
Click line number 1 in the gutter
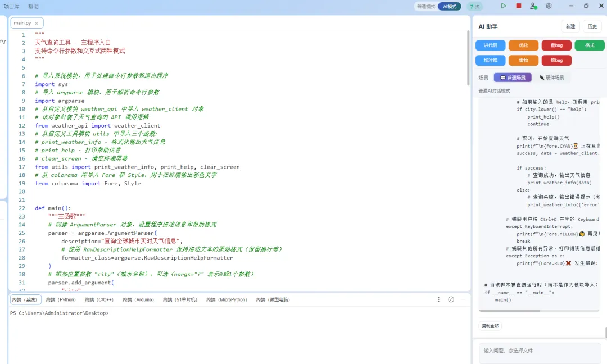click(23, 34)
